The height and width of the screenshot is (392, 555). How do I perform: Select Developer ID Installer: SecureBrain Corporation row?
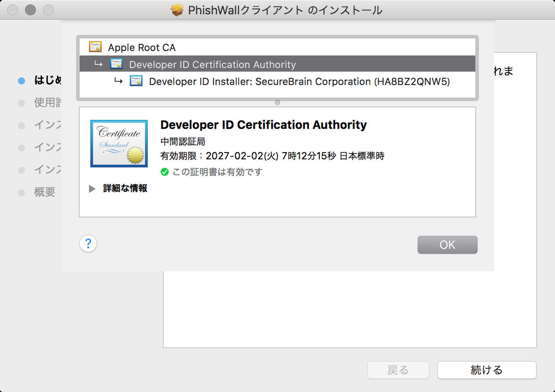tap(277, 81)
